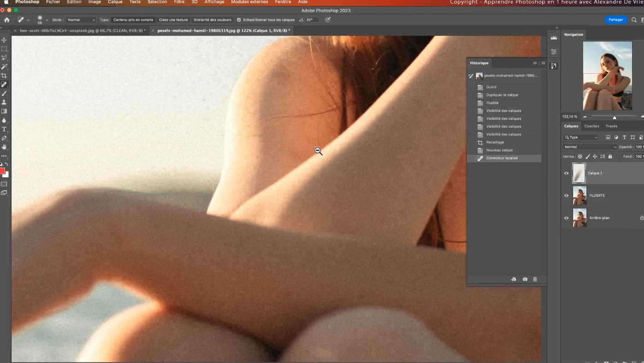Screen dimensions: 644x363
Task: Choose the Type text tool
Action: pos(4,129)
